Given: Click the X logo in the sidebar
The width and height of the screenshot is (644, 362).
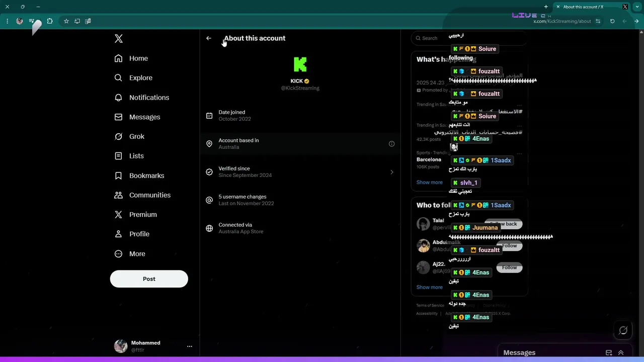Looking at the screenshot, I should (x=119, y=39).
